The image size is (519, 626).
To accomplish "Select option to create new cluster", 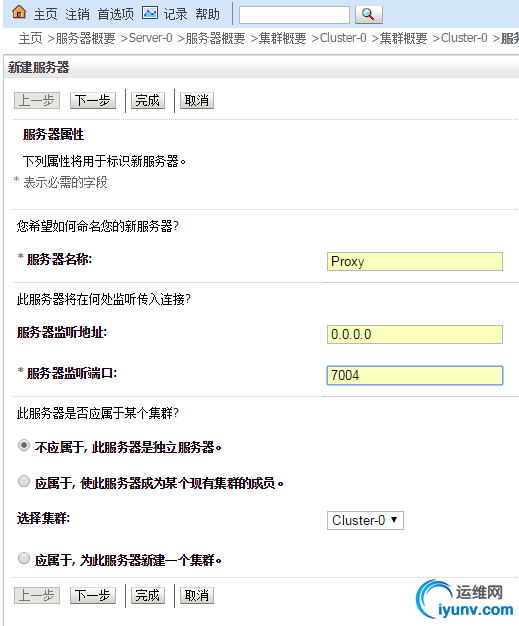I will [24, 558].
